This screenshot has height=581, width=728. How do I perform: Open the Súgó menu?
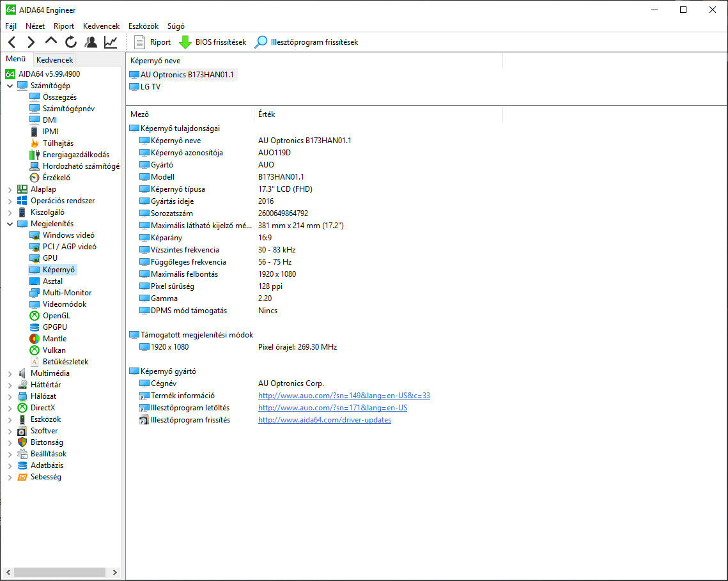coord(176,26)
